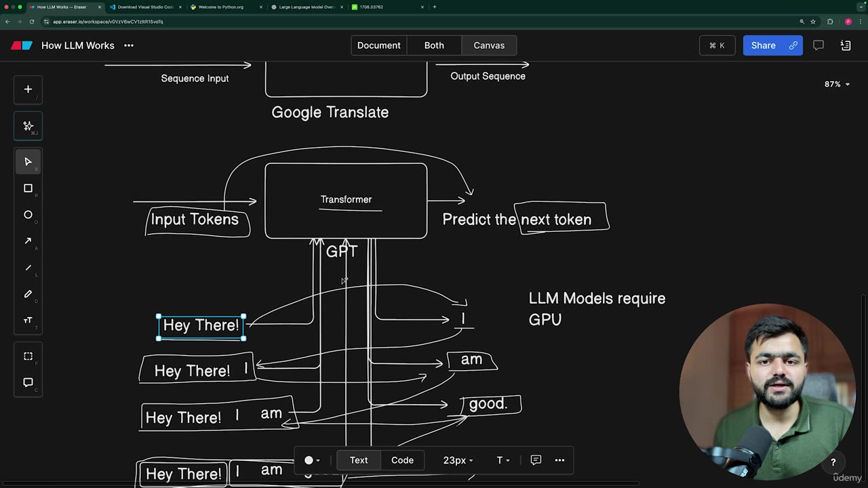Open the Chrome profile avatar
The image size is (868, 488).
pyautogui.click(x=848, y=22)
